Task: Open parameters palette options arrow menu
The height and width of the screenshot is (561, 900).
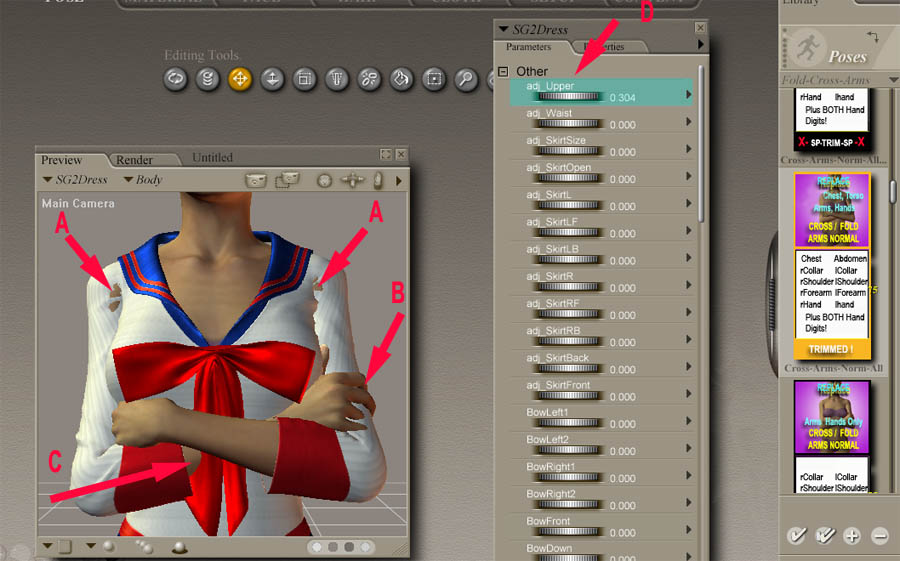Action: point(700,44)
